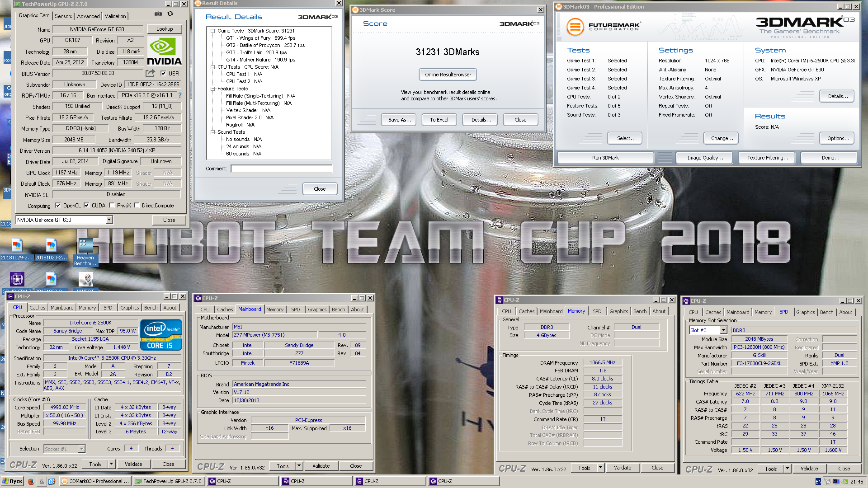Collapse the Game Tests tree node
Screen dimensions: 868x488
coord(212,31)
